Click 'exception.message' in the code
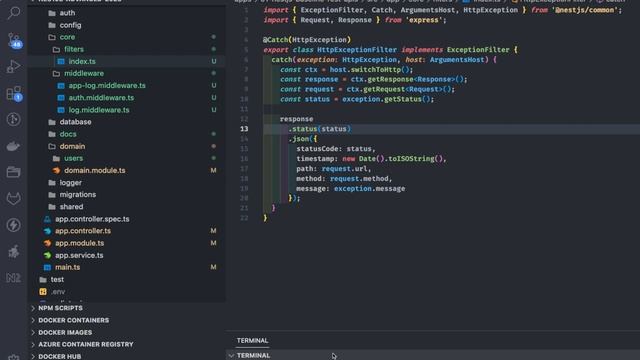640x360 pixels. click(x=369, y=189)
